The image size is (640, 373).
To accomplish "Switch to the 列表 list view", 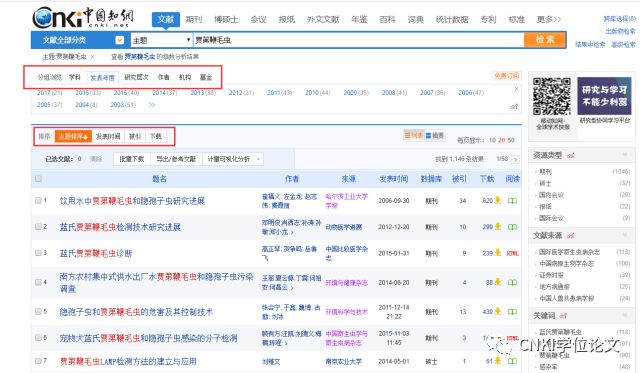I will click(413, 135).
